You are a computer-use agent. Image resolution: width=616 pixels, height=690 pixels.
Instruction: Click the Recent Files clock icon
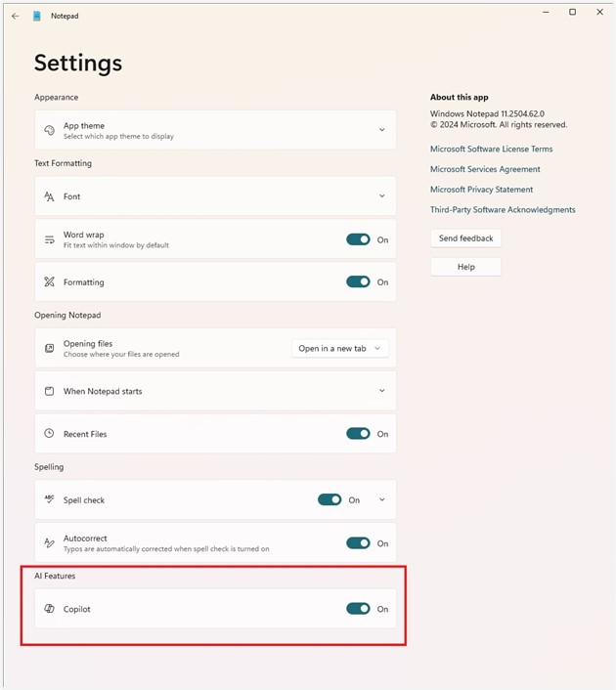[x=50, y=434]
